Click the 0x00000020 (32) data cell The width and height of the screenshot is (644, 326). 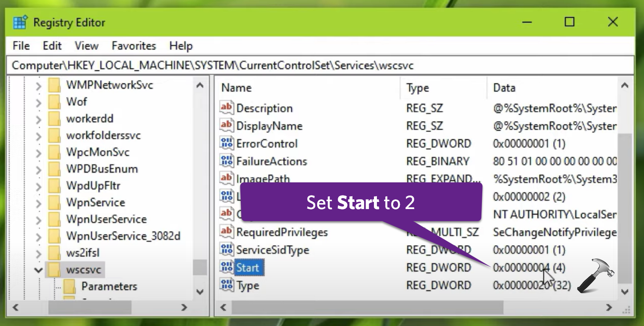tap(532, 285)
